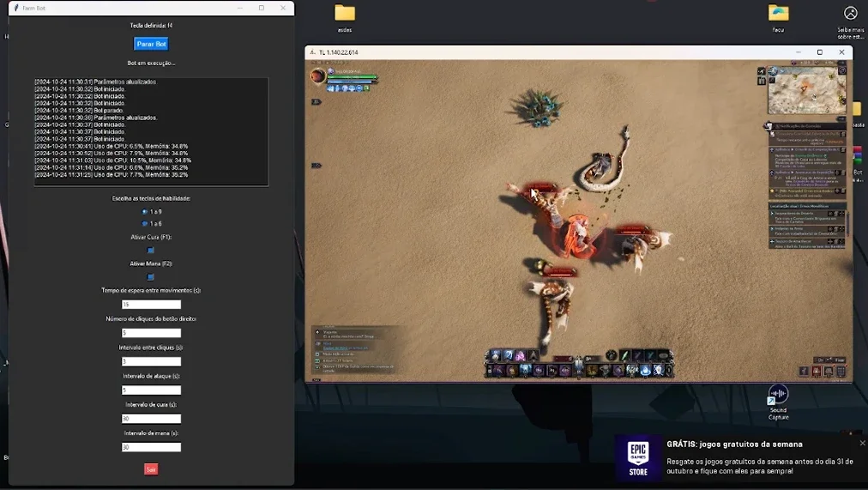
Task: Click the green blade skill icon
Action: [624, 355]
